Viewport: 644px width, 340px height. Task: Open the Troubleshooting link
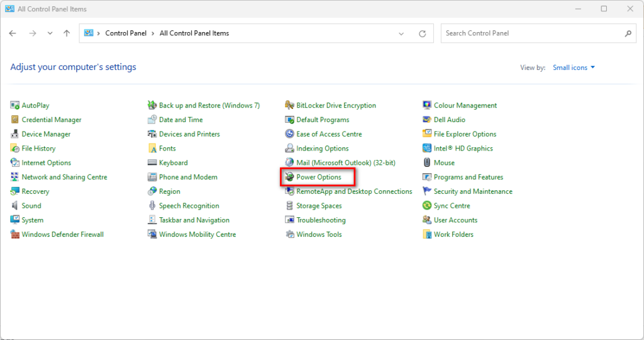tap(321, 220)
